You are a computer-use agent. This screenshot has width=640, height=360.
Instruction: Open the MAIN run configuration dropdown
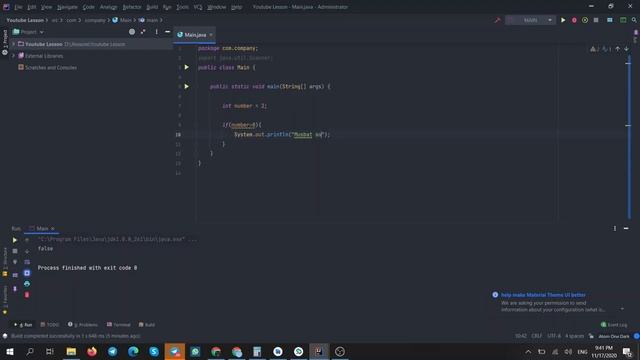pos(531,20)
